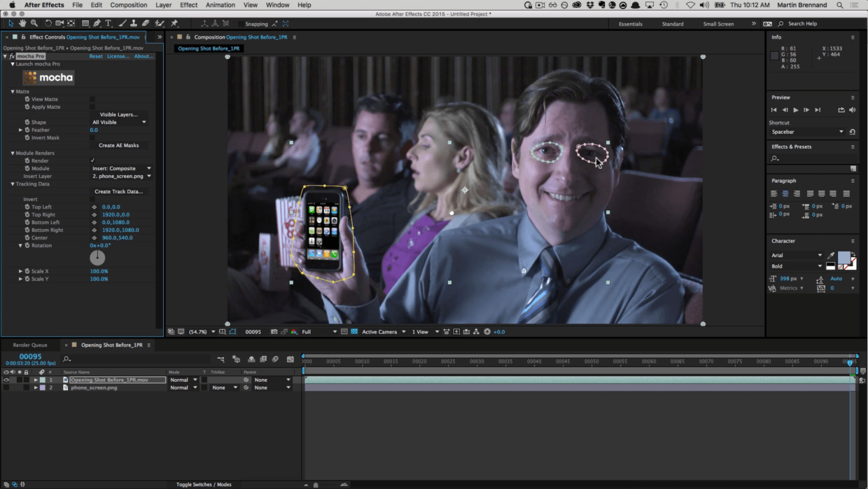The image size is (868, 489).
Task: Select the Rotation tool
Action: [x=48, y=23]
